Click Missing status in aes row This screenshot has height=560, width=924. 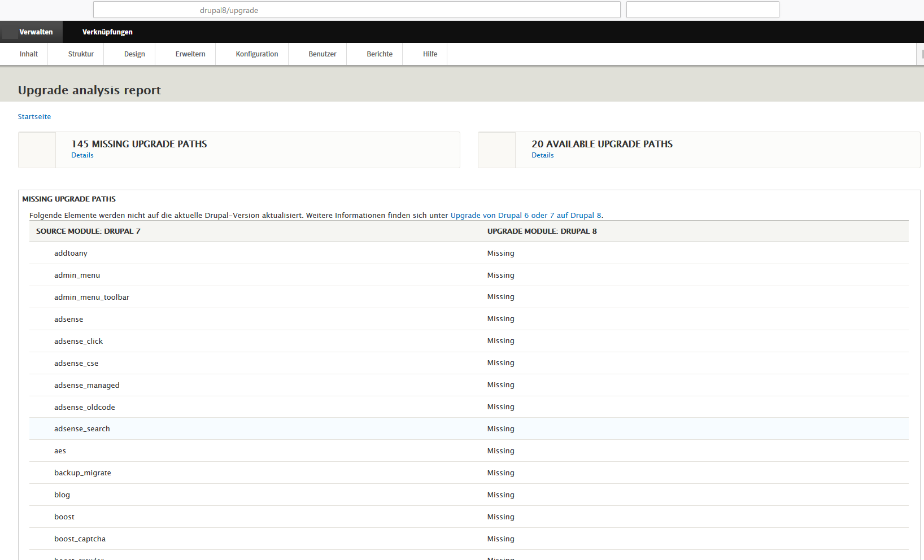tap(501, 451)
